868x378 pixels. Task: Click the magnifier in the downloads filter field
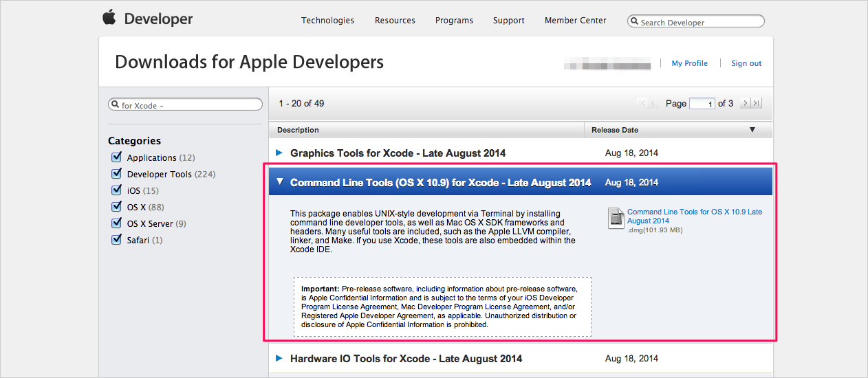pos(116,105)
